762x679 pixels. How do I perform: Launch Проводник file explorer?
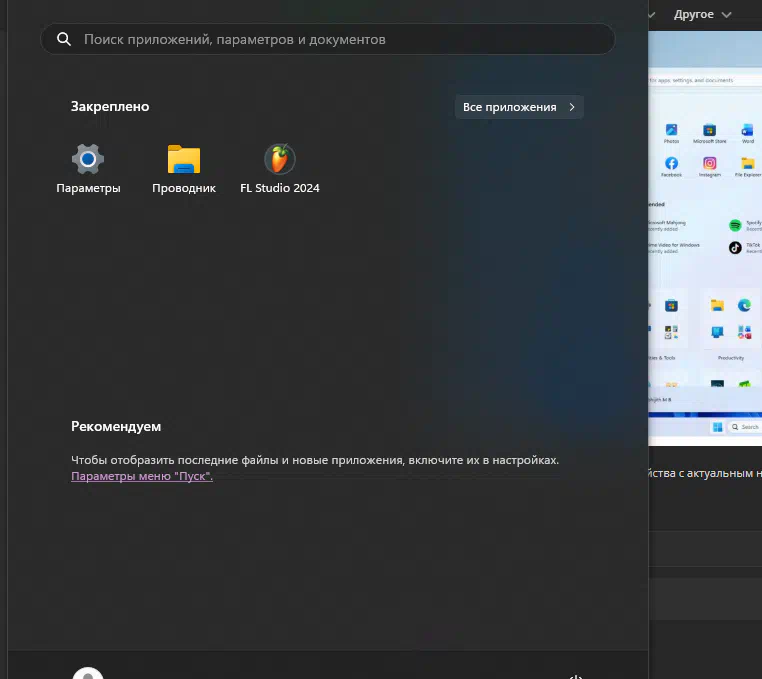pos(184,160)
